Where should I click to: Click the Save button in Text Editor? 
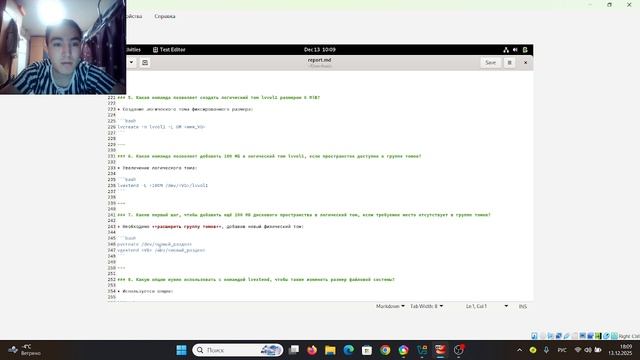click(x=490, y=62)
